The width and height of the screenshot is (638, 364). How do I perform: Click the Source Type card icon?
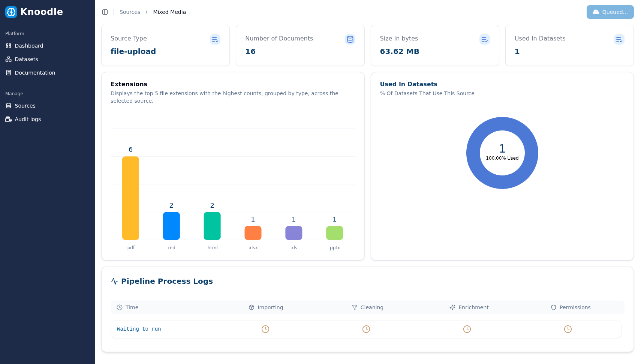coord(215,39)
